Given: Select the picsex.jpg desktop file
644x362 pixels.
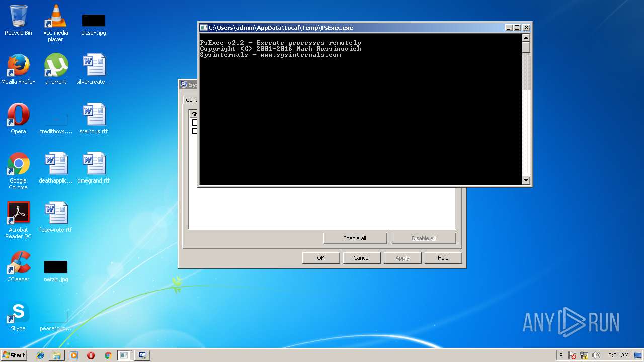Looking at the screenshot, I should click(x=93, y=23).
